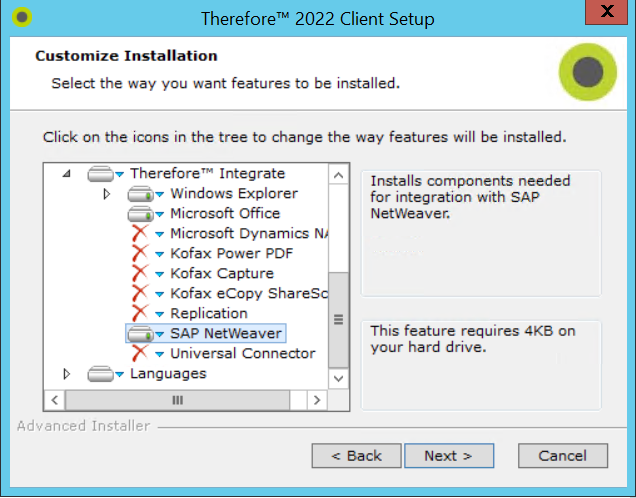The width and height of the screenshot is (636, 498).
Task: Cancel the client setup
Action: pos(562,456)
